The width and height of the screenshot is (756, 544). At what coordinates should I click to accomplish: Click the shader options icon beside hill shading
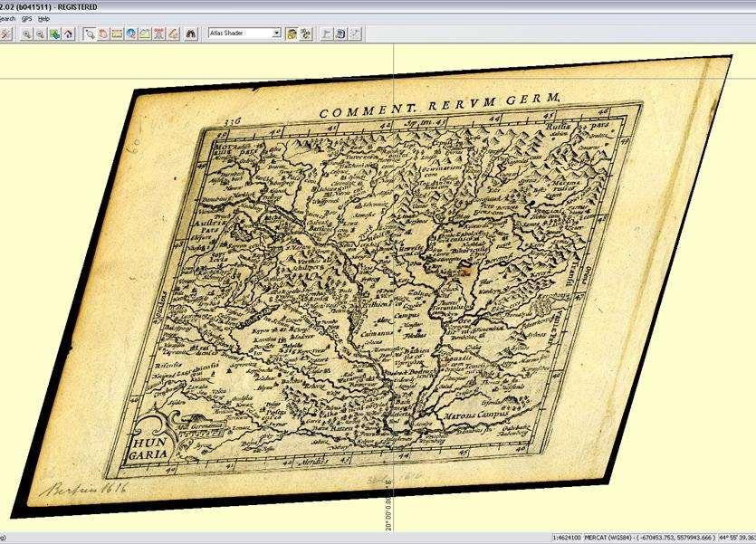(305, 33)
